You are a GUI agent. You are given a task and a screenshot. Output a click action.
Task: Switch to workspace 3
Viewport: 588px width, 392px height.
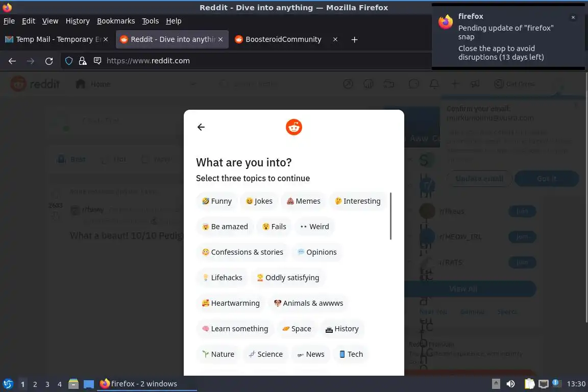click(47, 384)
